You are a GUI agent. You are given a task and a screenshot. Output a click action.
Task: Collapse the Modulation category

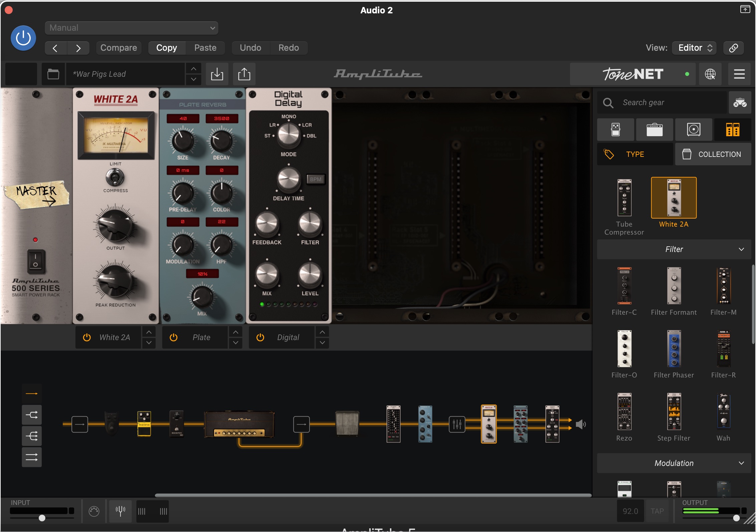(674, 463)
